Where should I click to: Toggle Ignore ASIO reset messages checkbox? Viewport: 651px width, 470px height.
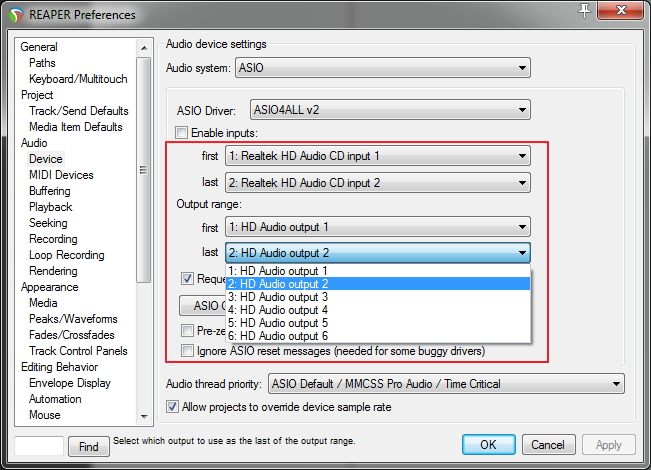(187, 351)
